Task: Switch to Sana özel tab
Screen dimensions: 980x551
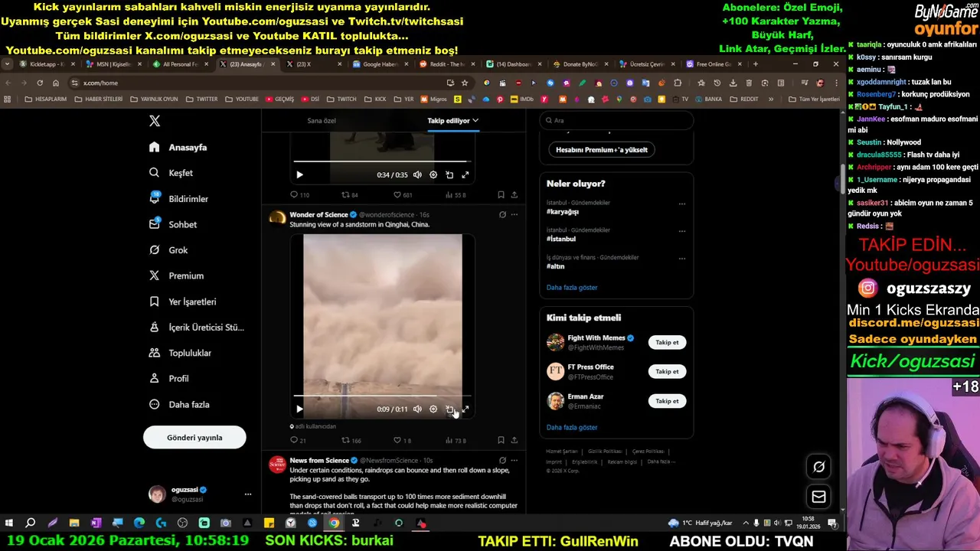Action: coord(322,120)
